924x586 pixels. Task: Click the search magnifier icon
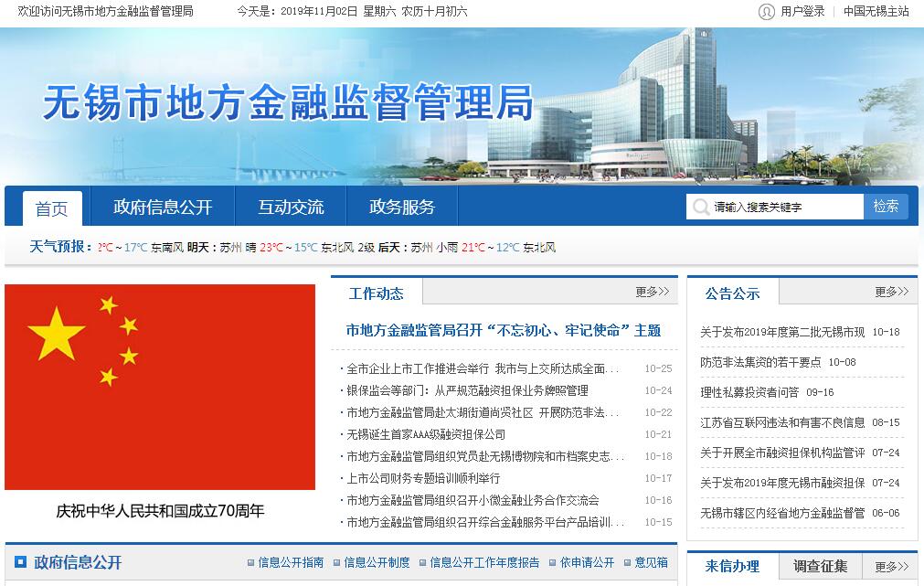tap(701, 207)
